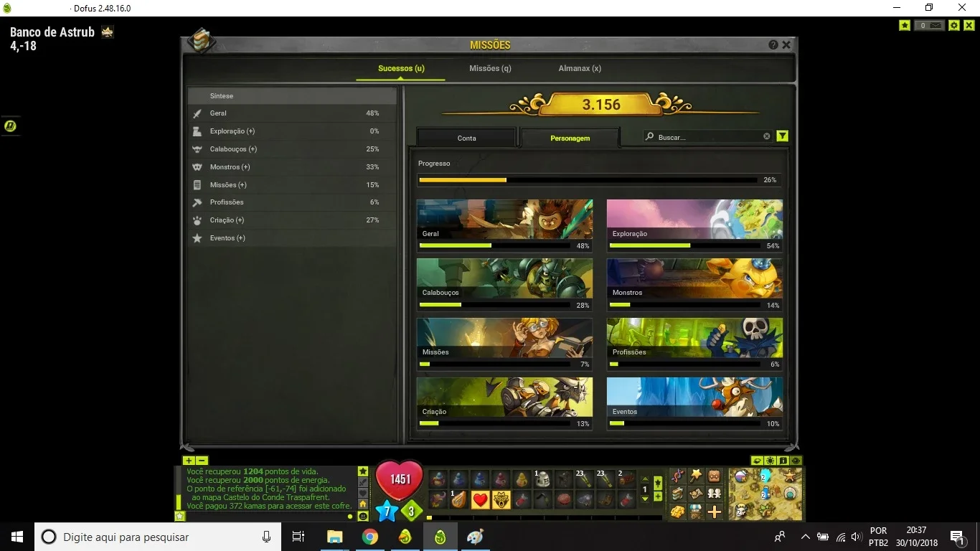Expand the Criação (+) category in sidebar
The height and width of the screenshot is (551, 980).
pyautogui.click(x=293, y=220)
